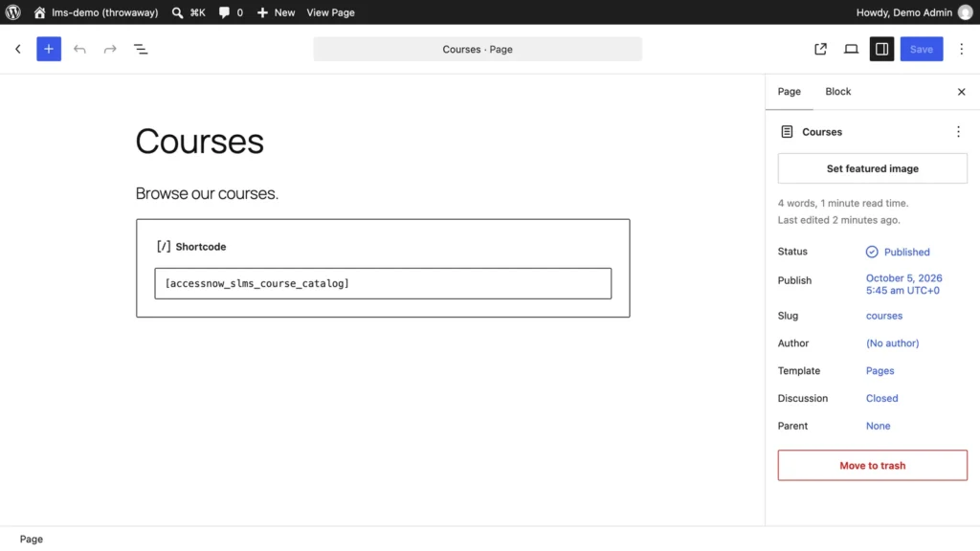Edit the October 5, 2026 publish date
This screenshot has height=551, width=980.
903,284
